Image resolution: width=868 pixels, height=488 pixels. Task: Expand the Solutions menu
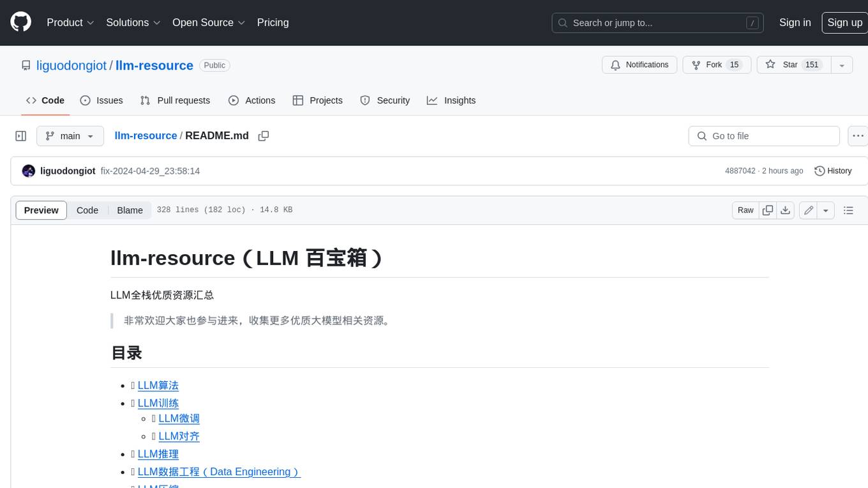coord(133,22)
